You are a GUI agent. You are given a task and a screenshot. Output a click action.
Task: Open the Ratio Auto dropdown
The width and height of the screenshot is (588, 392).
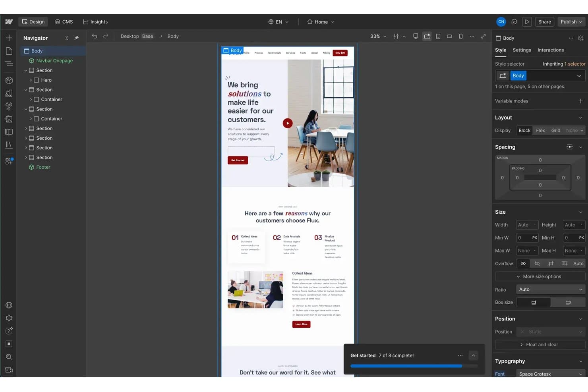click(x=551, y=290)
